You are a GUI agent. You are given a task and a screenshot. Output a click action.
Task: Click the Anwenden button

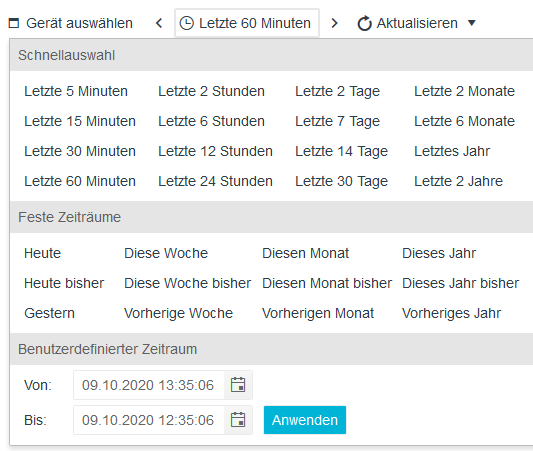click(305, 420)
